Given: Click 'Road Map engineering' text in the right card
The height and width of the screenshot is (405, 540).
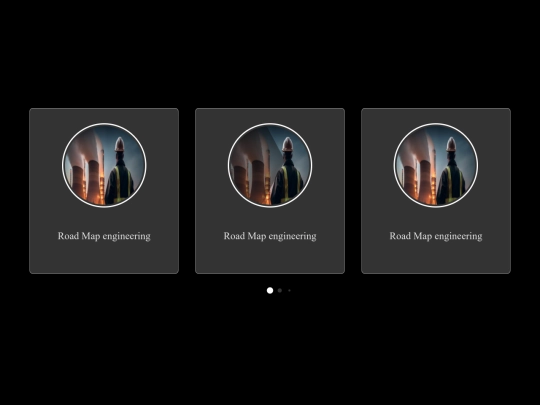Looking at the screenshot, I should pyautogui.click(x=436, y=236).
